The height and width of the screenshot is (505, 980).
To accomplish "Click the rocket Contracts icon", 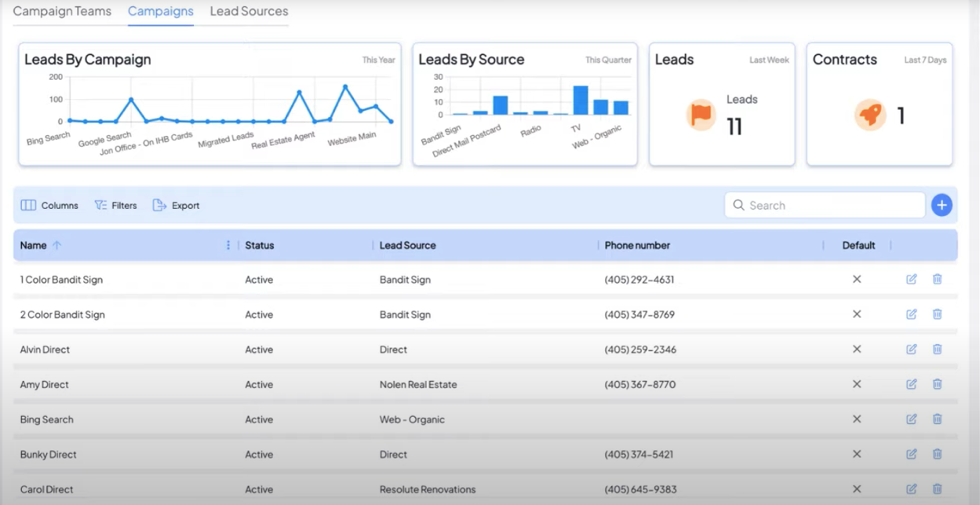I will point(869,115).
